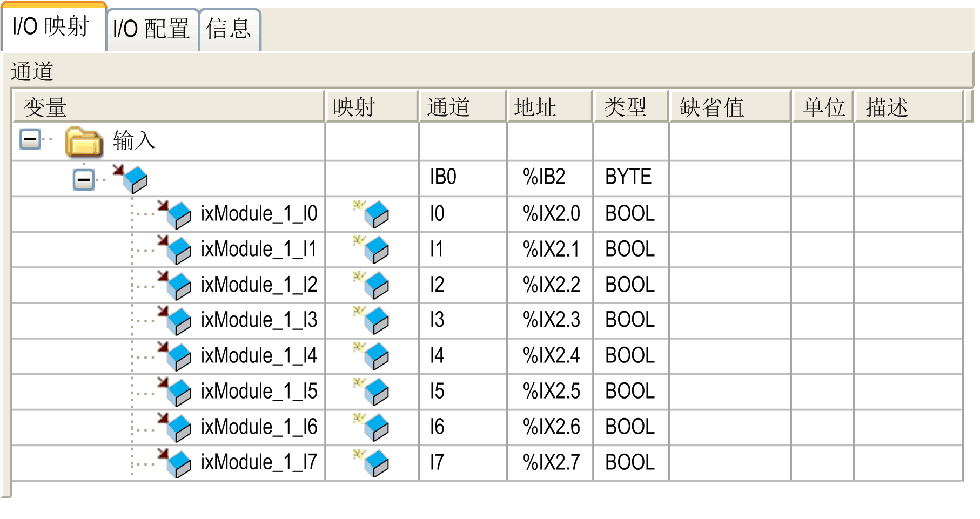Click the mapping icon for ixModule_1_I0
980x519 pixels.
click(x=373, y=214)
